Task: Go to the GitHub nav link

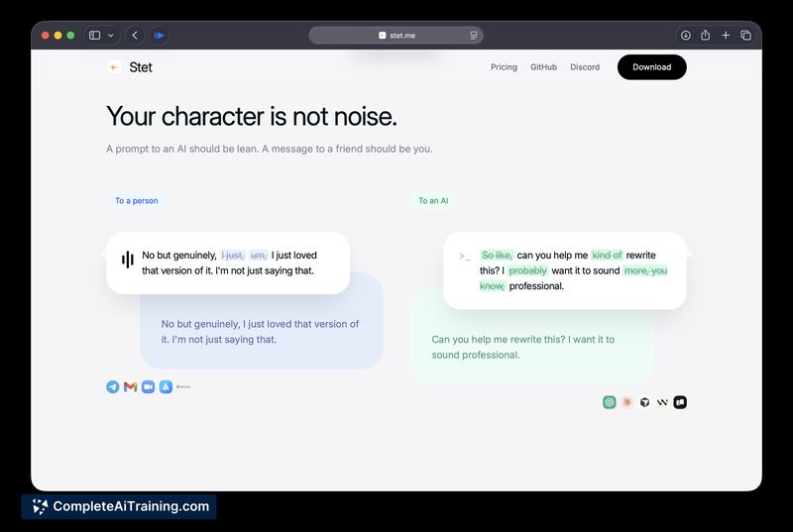Action: [543, 67]
